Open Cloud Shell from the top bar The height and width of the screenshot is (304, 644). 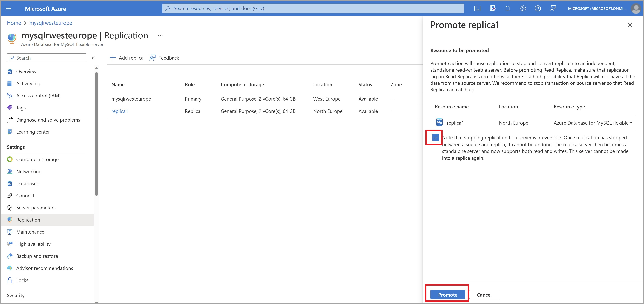[477, 9]
